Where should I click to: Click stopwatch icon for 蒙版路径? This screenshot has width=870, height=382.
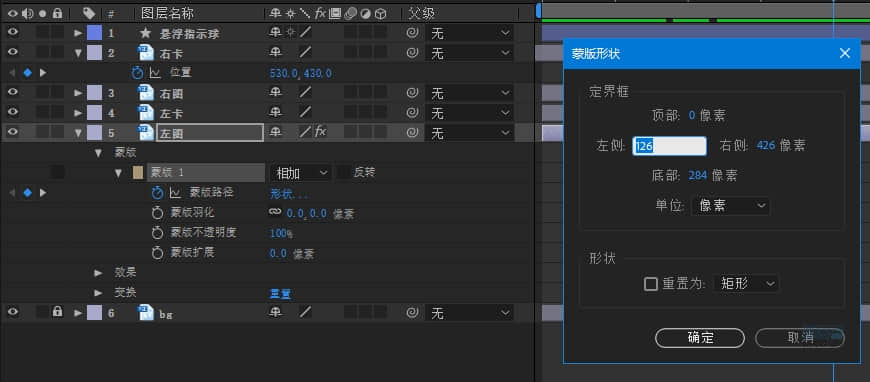coord(158,193)
